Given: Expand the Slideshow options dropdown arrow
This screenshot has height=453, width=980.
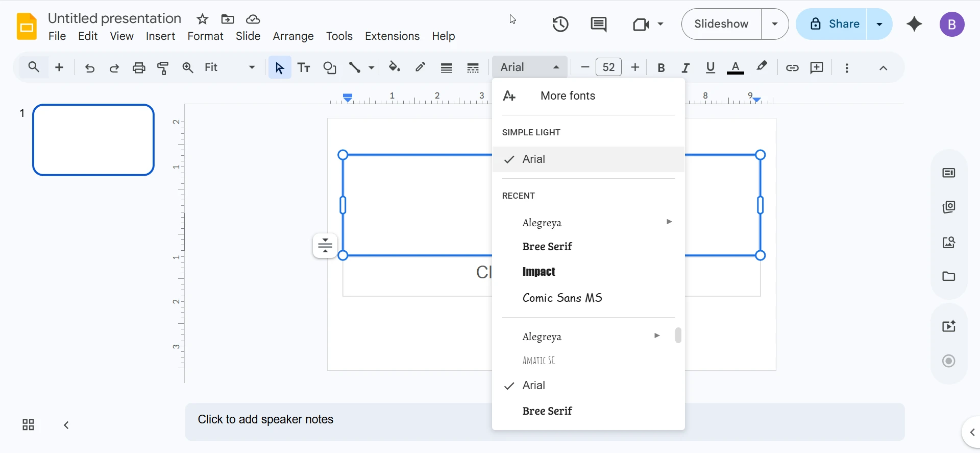Looking at the screenshot, I should (774, 24).
